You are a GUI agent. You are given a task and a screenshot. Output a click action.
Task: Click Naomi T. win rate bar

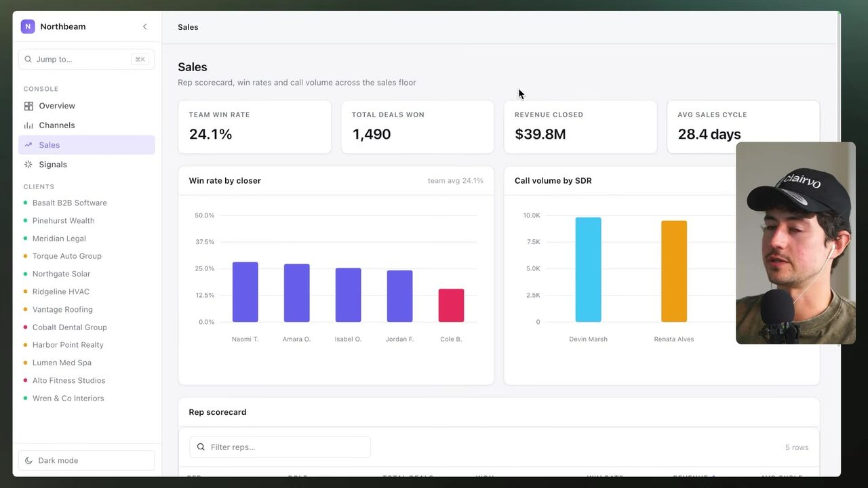[245, 292]
